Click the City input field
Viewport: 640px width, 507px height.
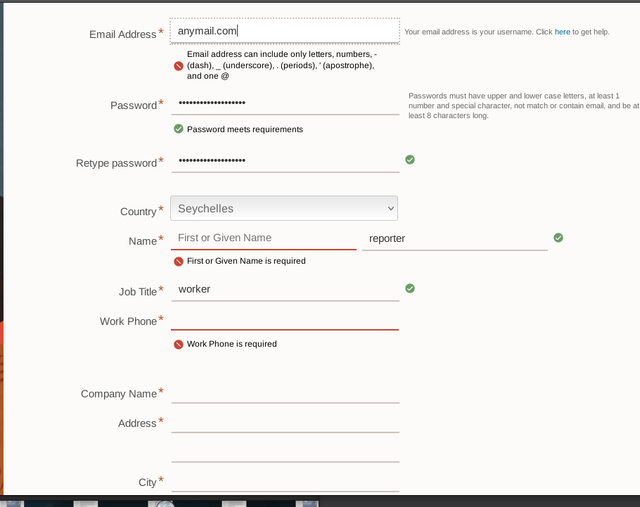pos(285,480)
